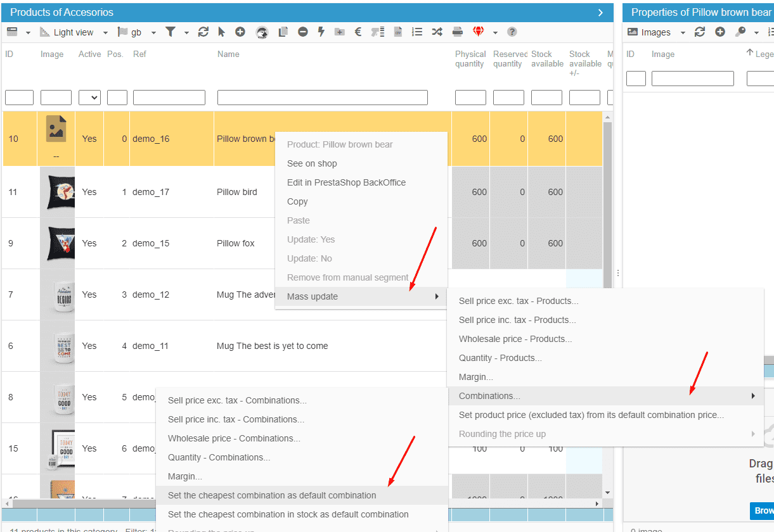This screenshot has height=532, width=774.
Task: Click the red gem icon in toolbar
Action: (479, 32)
